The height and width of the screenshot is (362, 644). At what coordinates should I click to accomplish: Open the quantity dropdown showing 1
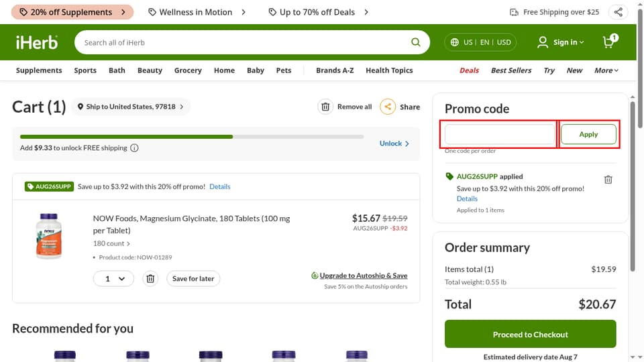pos(113,279)
